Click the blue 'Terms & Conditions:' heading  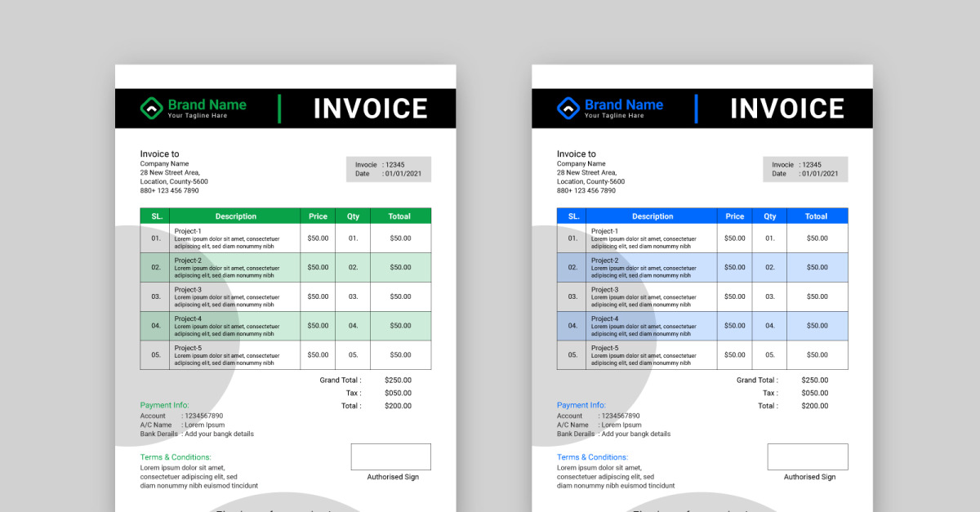click(592, 457)
